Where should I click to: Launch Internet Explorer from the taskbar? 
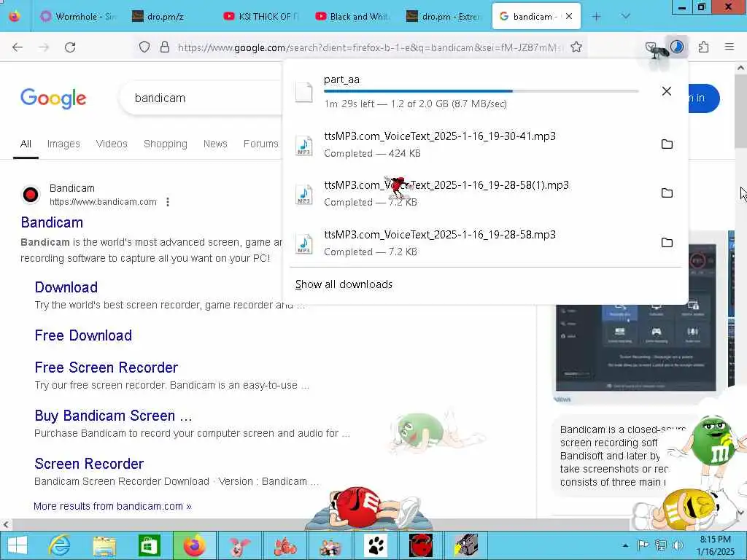point(60,545)
